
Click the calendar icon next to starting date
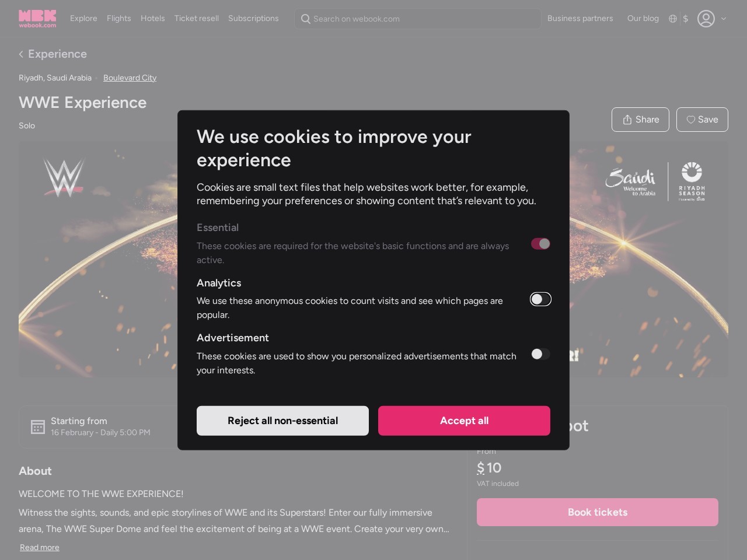tap(38, 426)
